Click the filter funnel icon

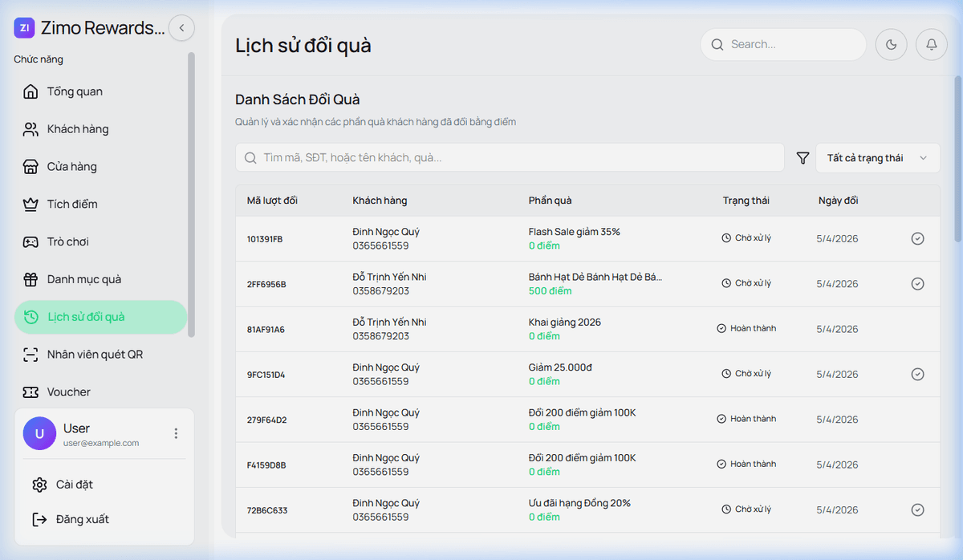802,158
